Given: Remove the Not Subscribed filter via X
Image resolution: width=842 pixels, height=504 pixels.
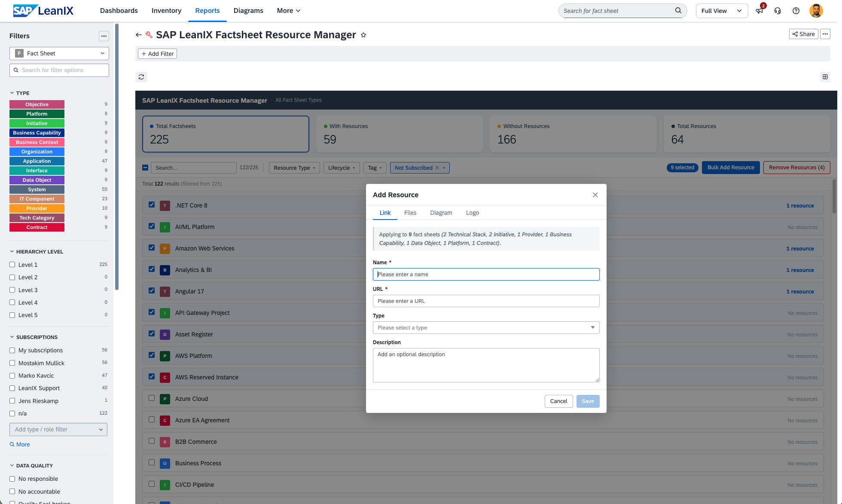Looking at the screenshot, I should pyautogui.click(x=437, y=168).
